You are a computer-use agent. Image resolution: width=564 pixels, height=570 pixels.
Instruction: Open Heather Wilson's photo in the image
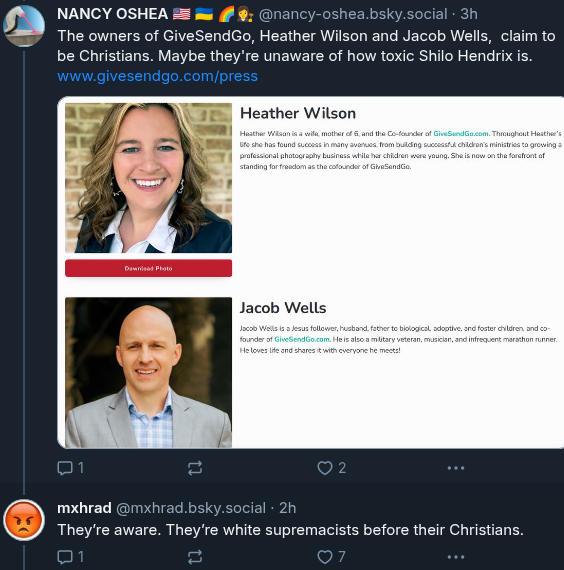click(148, 178)
